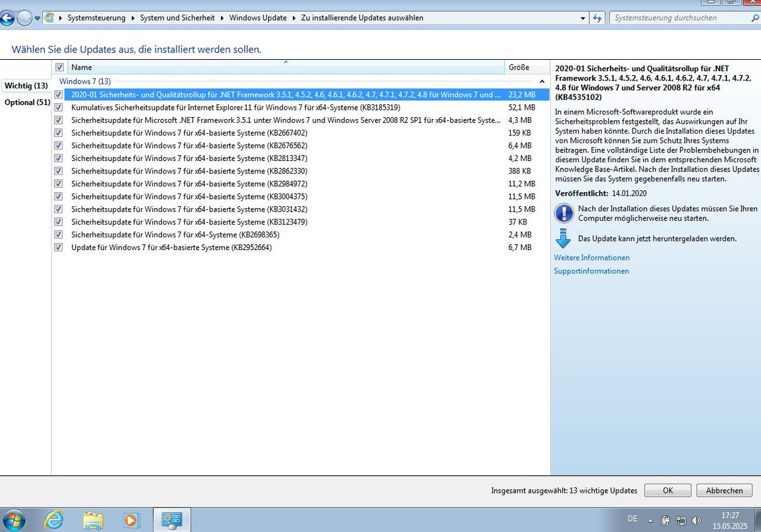
Task: Switch to Wichtig (13) tab
Action: [x=26, y=86]
